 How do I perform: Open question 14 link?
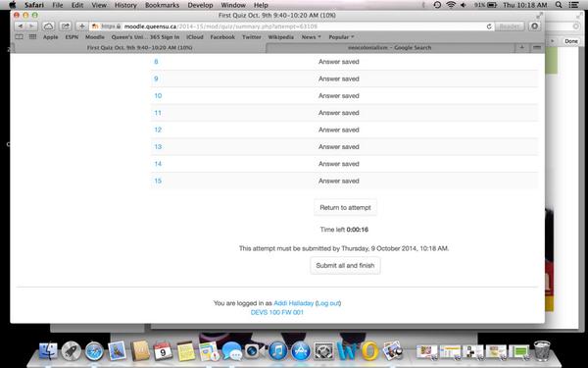(158, 164)
